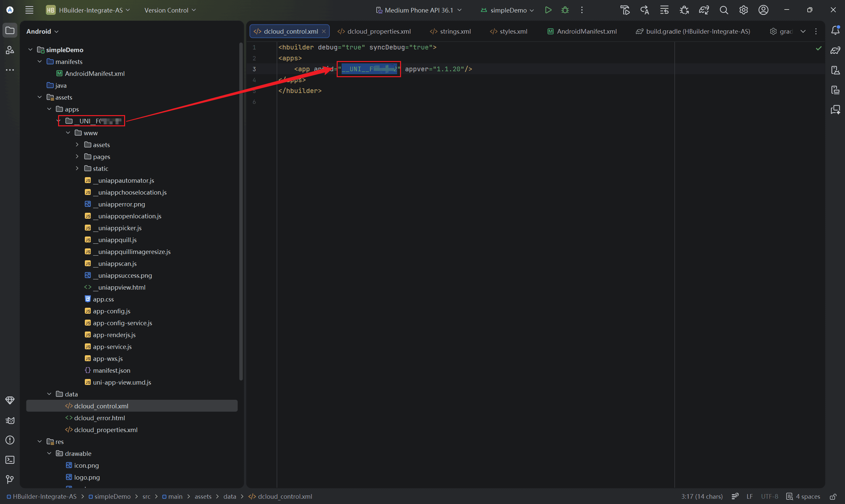Image resolution: width=845 pixels, height=504 pixels.
Task: Open IDE settings gear
Action: [x=743, y=10]
